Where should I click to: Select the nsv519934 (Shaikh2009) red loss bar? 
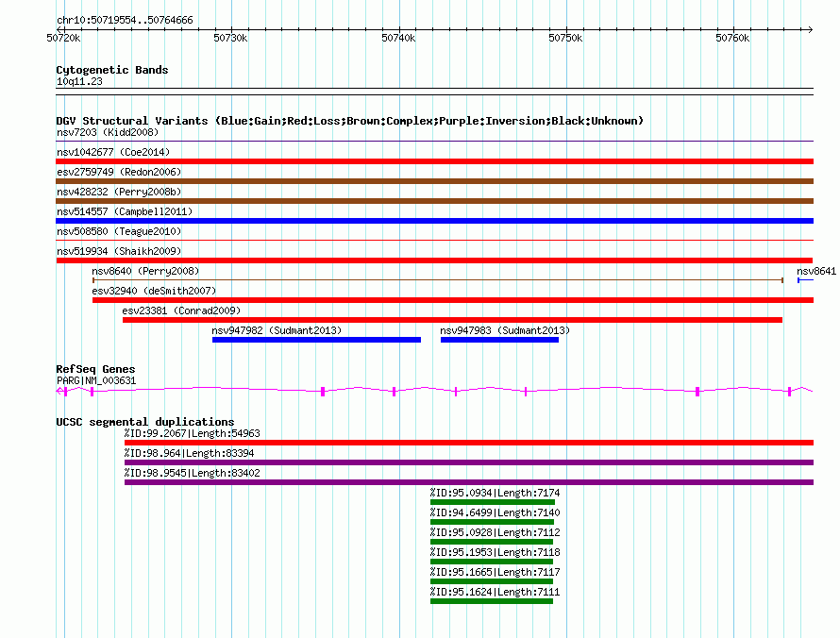(x=434, y=260)
